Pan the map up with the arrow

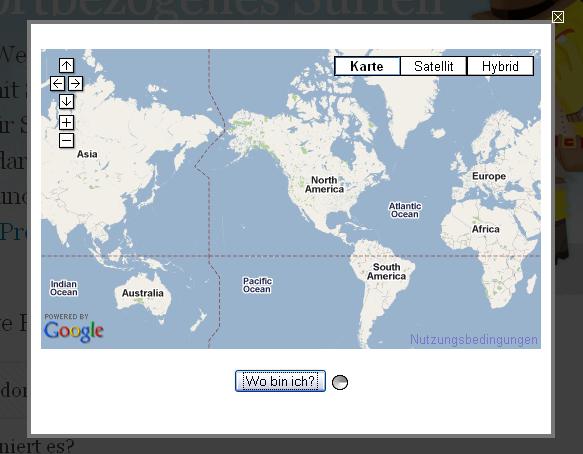[x=67, y=65]
